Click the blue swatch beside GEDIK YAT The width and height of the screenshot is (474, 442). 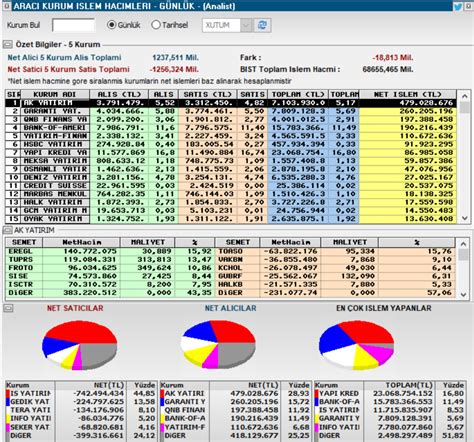pos(8,402)
